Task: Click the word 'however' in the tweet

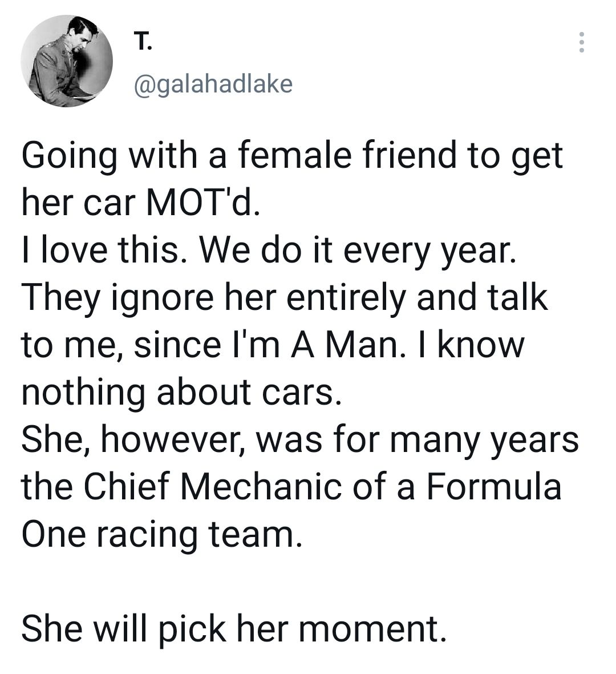Action: 174,441
